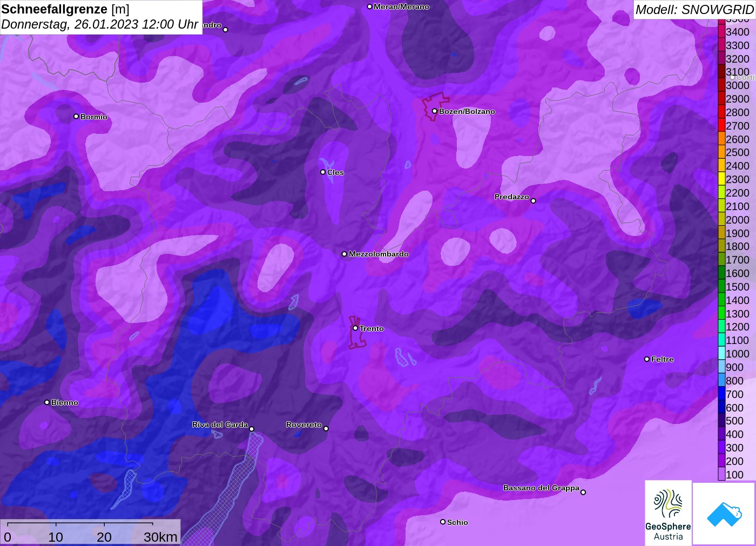Image resolution: width=756 pixels, height=546 pixels.
Task: Select the Bormio city marker
Action: click(76, 117)
